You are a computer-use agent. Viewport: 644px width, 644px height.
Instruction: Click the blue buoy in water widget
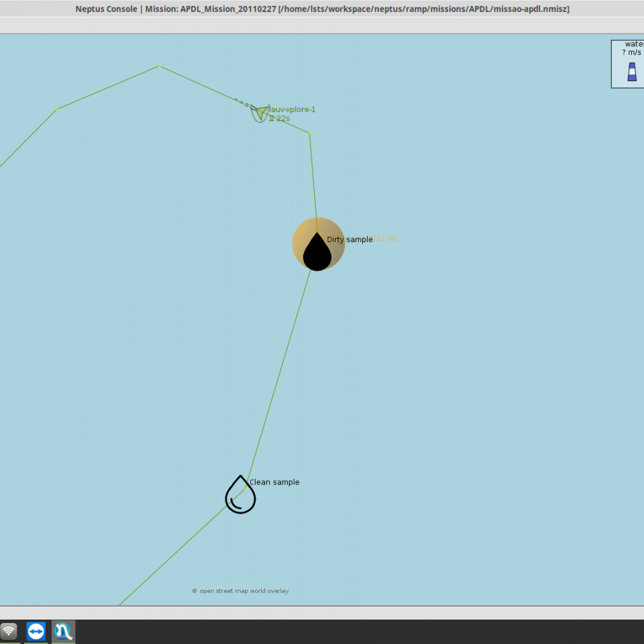pyautogui.click(x=631, y=72)
